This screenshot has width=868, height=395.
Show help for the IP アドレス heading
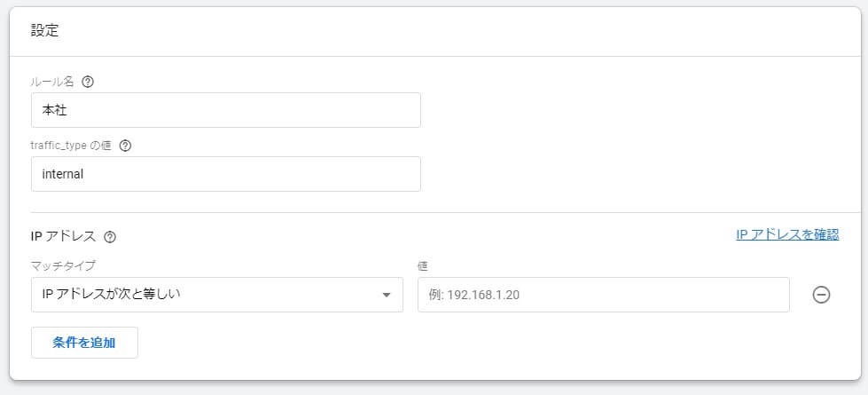click(110, 237)
